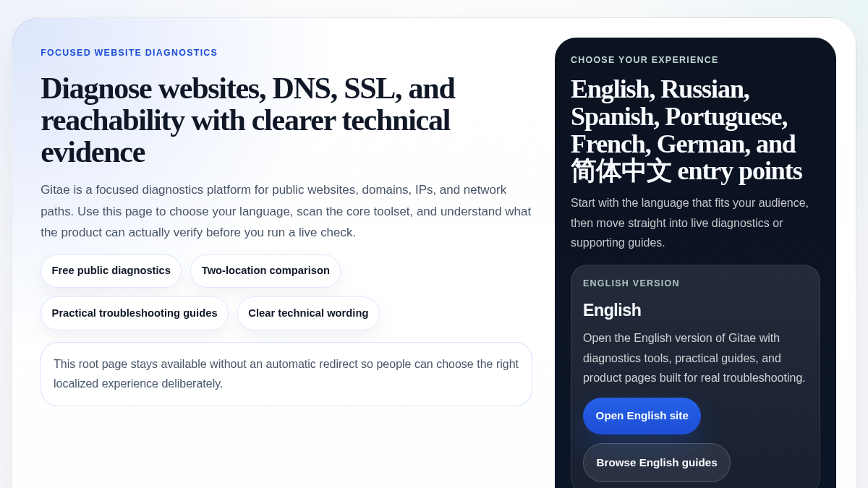Select the Free public diagnostics pill

(111, 270)
